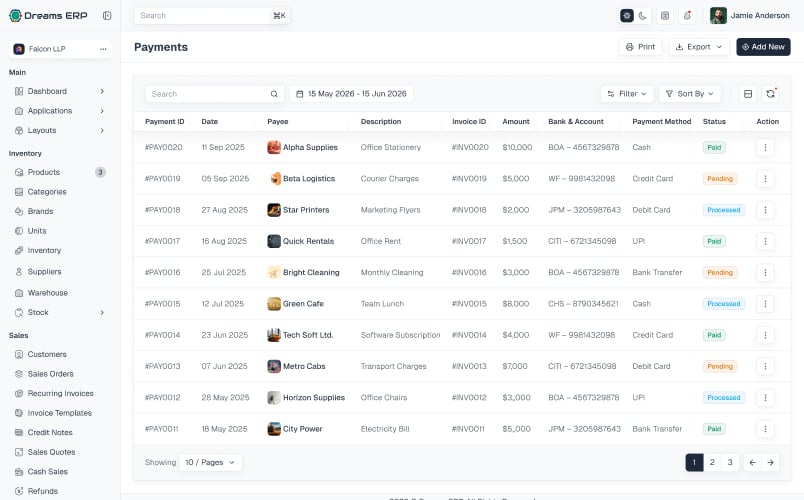Click the Add New button

763,47
